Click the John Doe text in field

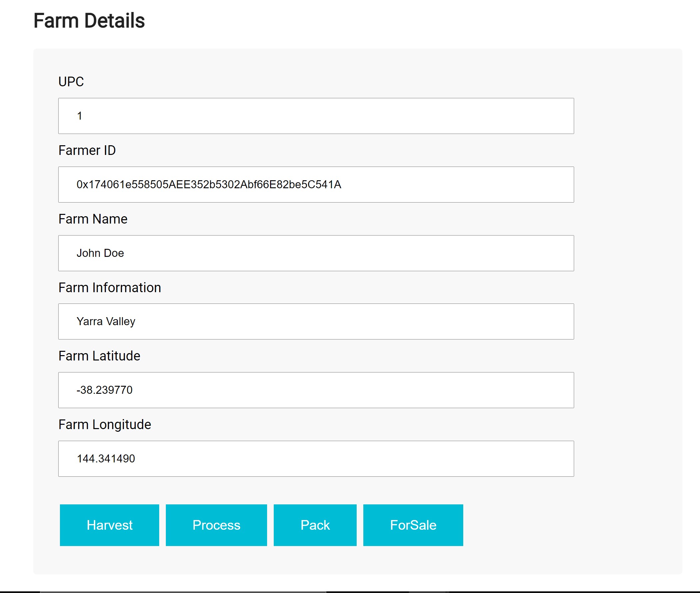pyautogui.click(x=100, y=253)
